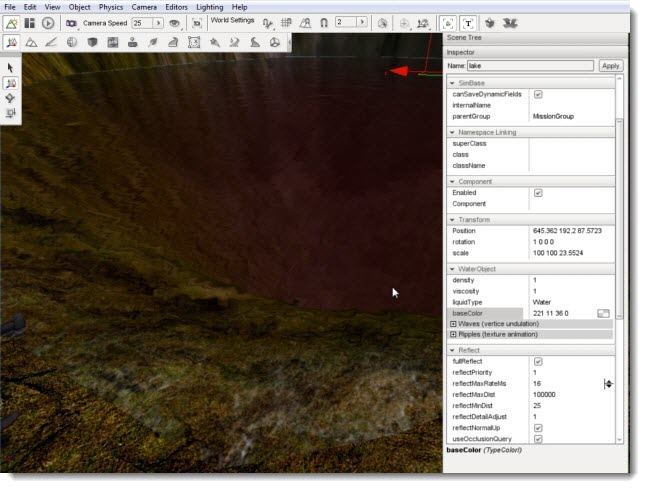Click the Play game button
The height and width of the screenshot is (488, 645).
48,23
